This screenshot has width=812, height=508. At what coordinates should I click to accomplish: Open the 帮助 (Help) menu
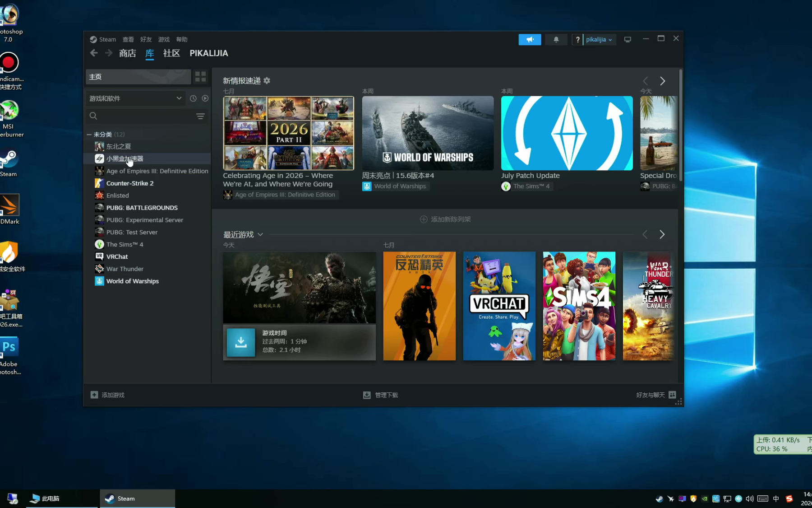tap(182, 40)
